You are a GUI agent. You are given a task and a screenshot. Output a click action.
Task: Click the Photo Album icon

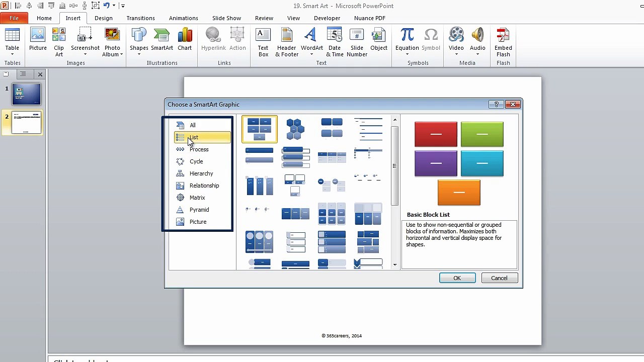click(112, 36)
